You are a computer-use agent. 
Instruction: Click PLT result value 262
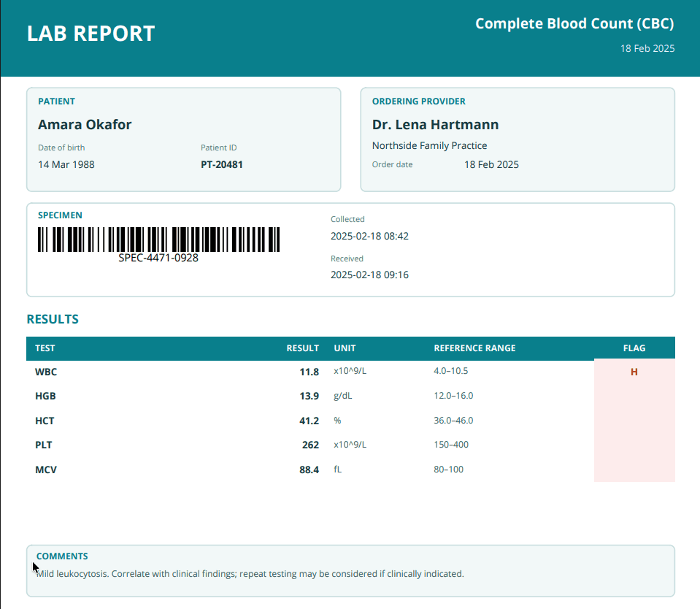pos(310,445)
